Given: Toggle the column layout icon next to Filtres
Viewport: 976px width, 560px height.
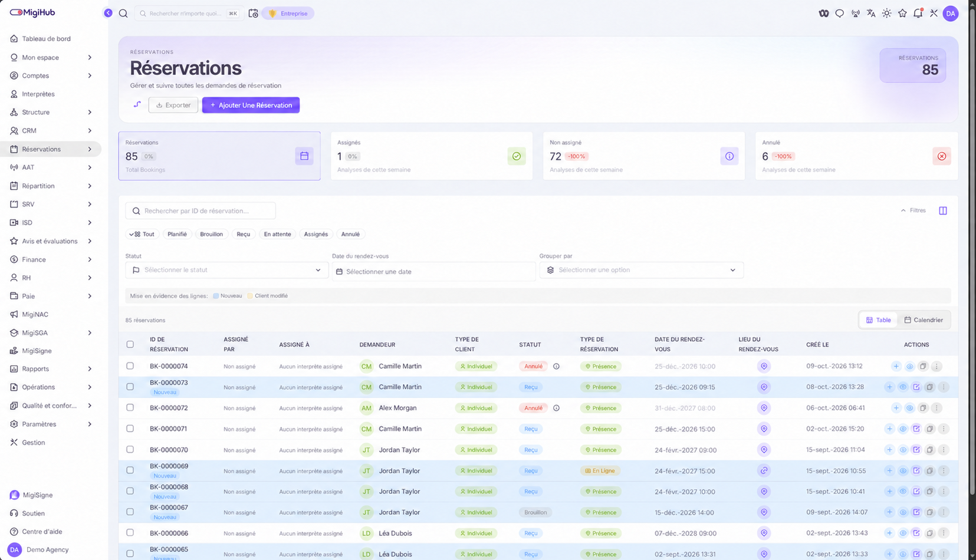Looking at the screenshot, I should pyautogui.click(x=943, y=210).
